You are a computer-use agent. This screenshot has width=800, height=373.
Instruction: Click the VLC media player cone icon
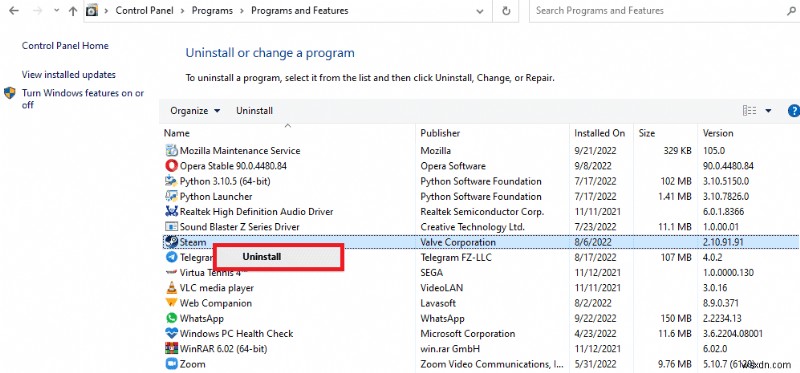[x=171, y=288]
